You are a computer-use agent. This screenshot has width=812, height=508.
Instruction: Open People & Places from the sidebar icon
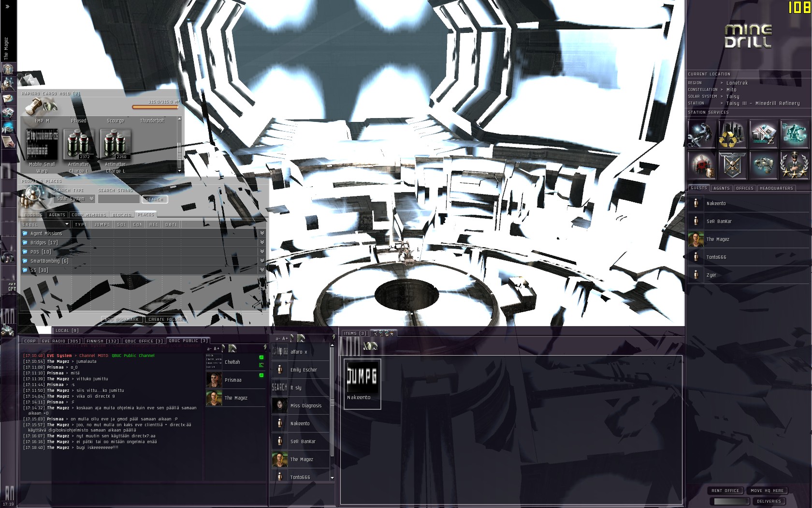pos(8,84)
